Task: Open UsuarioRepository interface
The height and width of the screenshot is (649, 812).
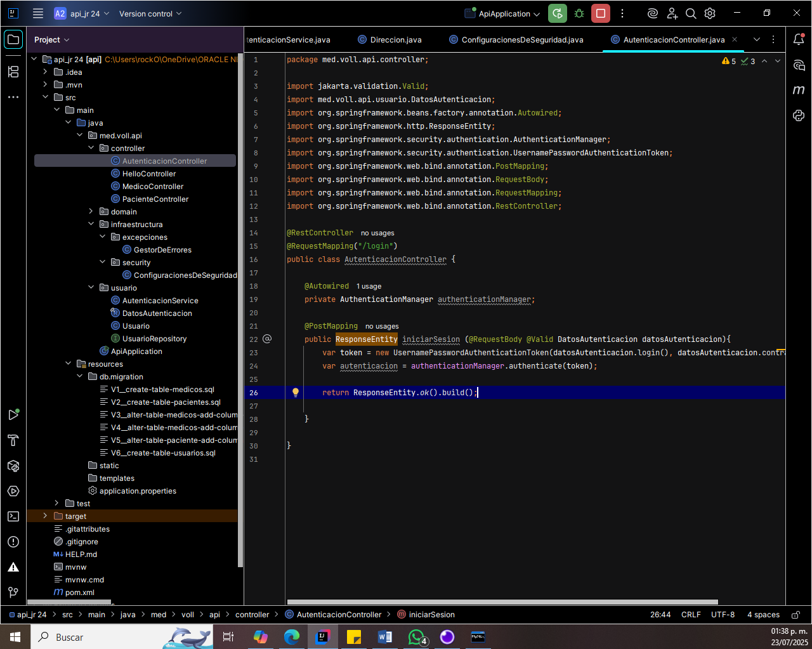Action: tap(154, 338)
